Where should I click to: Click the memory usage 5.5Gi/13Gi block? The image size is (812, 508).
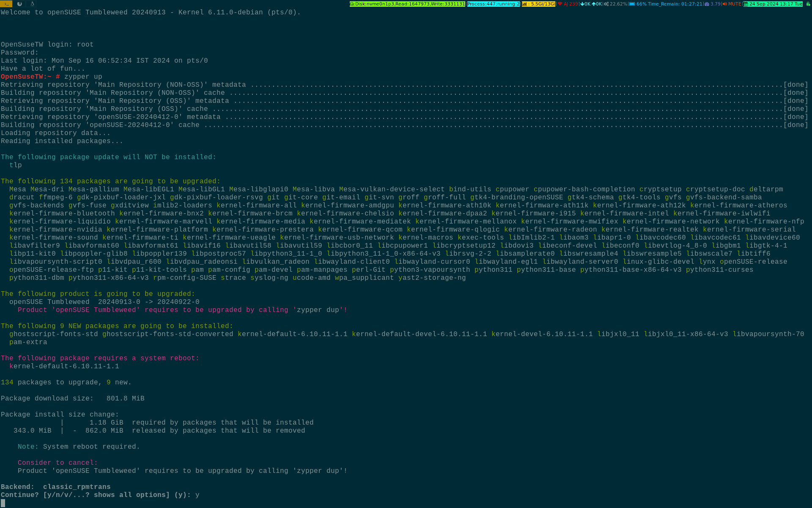538,4
